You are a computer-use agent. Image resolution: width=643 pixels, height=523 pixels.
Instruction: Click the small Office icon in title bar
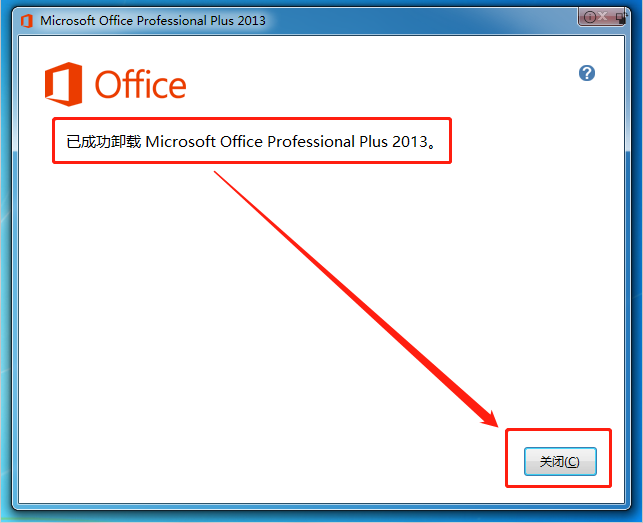tap(27, 21)
